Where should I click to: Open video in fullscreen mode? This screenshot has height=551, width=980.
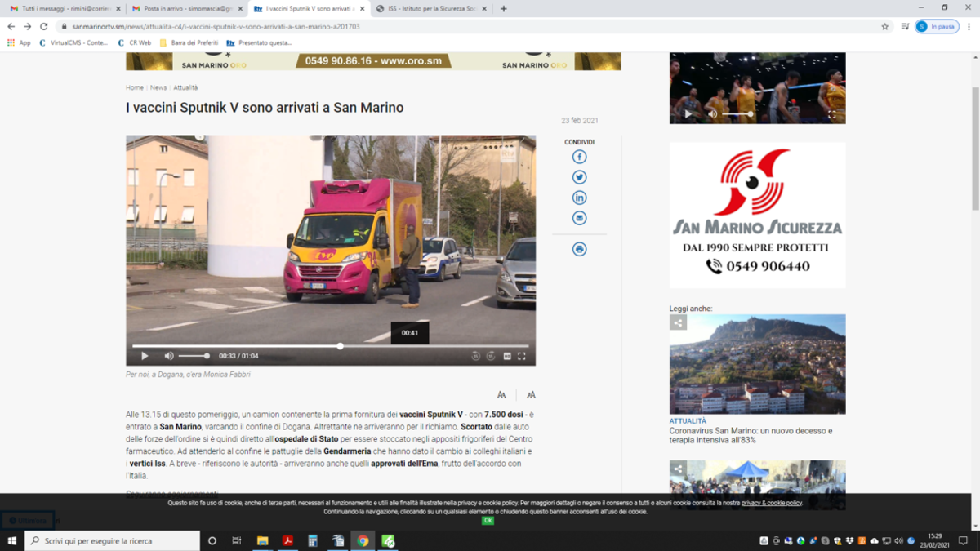tap(522, 356)
